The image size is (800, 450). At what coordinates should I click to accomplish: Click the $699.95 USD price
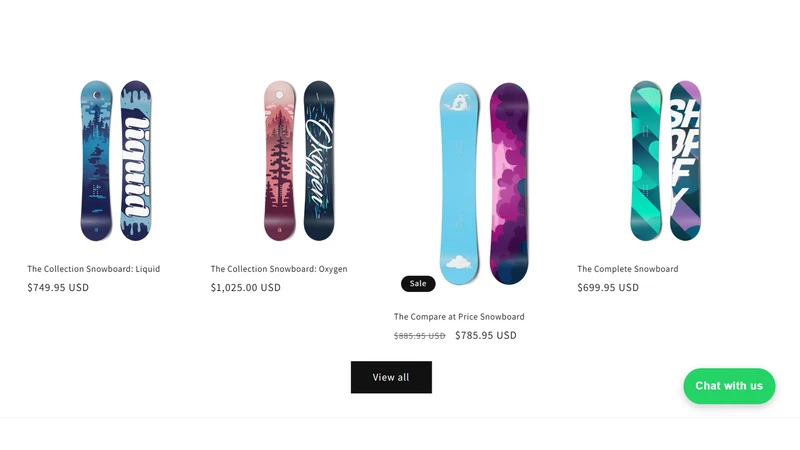(608, 287)
